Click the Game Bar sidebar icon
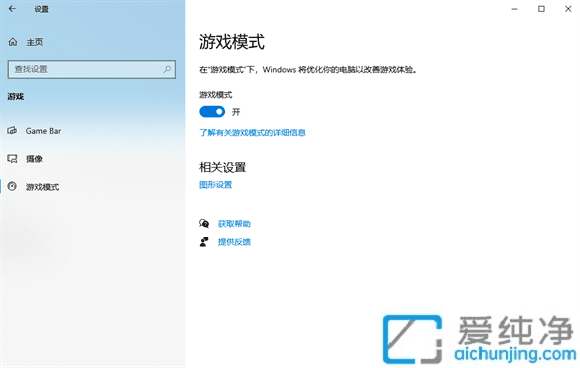The height and width of the screenshot is (368, 580). (x=12, y=131)
